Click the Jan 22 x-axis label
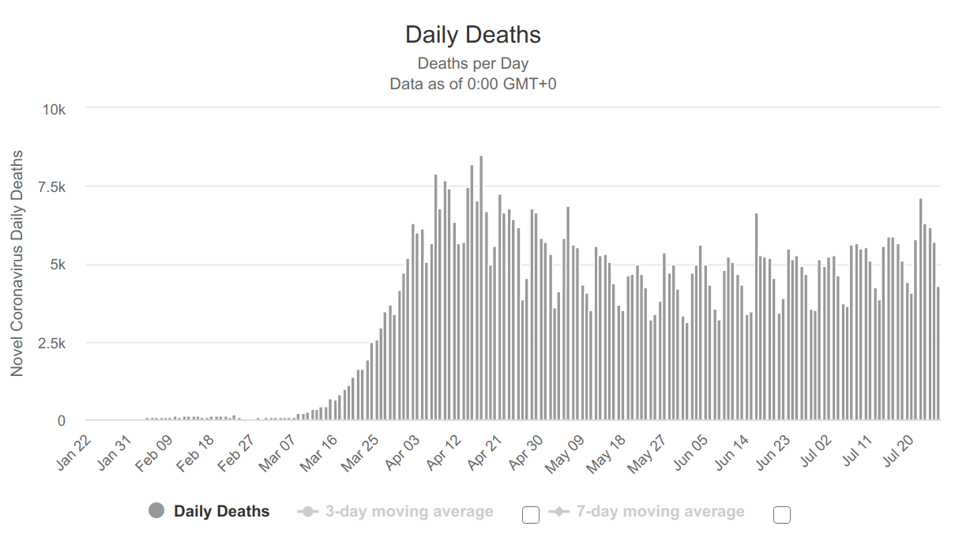The height and width of the screenshot is (560, 955). pyautogui.click(x=76, y=453)
